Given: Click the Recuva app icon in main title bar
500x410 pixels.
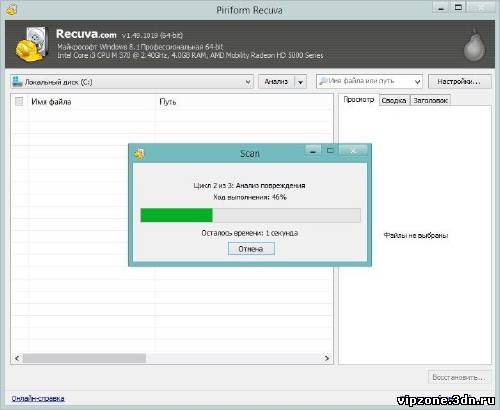Looking at the screenshot, I should (x=11, y=10).
